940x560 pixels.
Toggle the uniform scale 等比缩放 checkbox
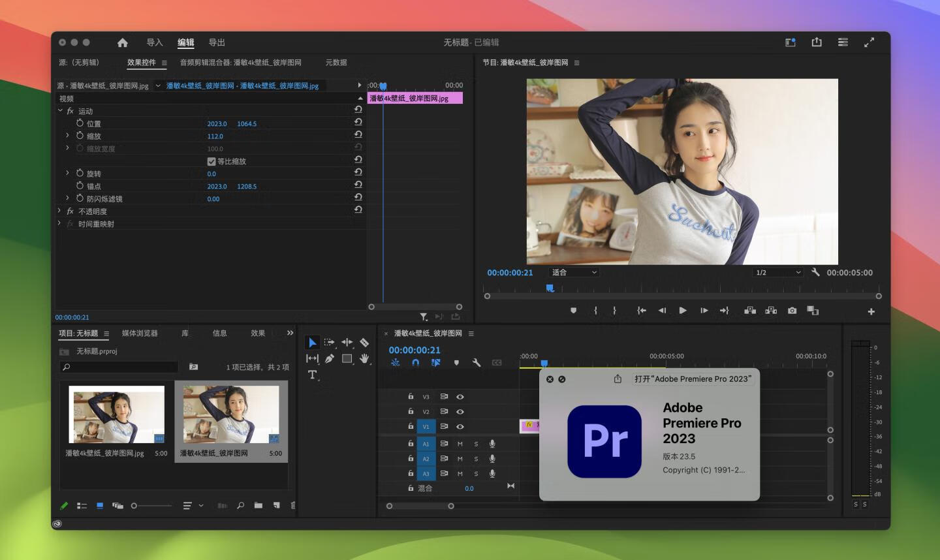(x=211, y=161)
